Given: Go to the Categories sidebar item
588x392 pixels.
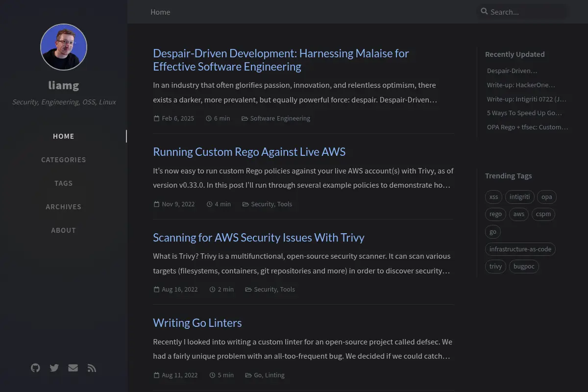Looking at the screenshot, I should tap(64, 160).
